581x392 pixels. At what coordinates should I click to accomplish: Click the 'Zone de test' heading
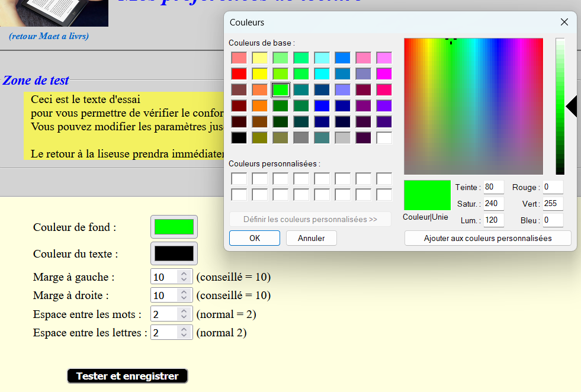coord(36,80)
